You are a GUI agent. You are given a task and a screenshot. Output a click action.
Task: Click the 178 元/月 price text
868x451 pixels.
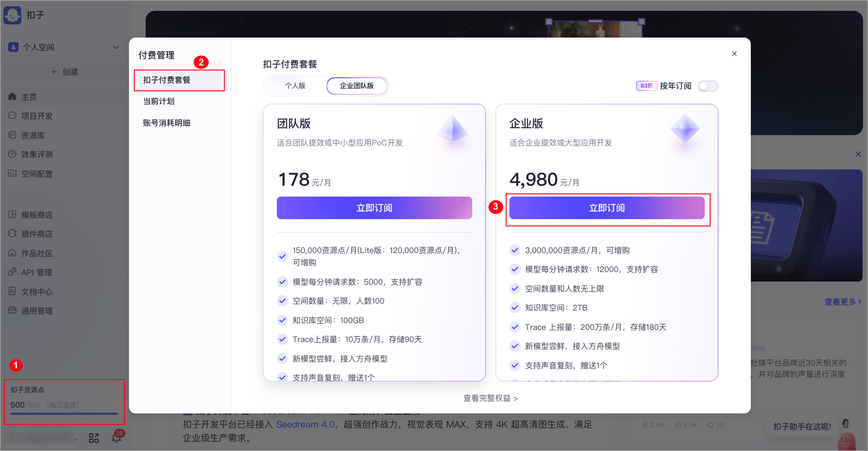tap(304, 180)
